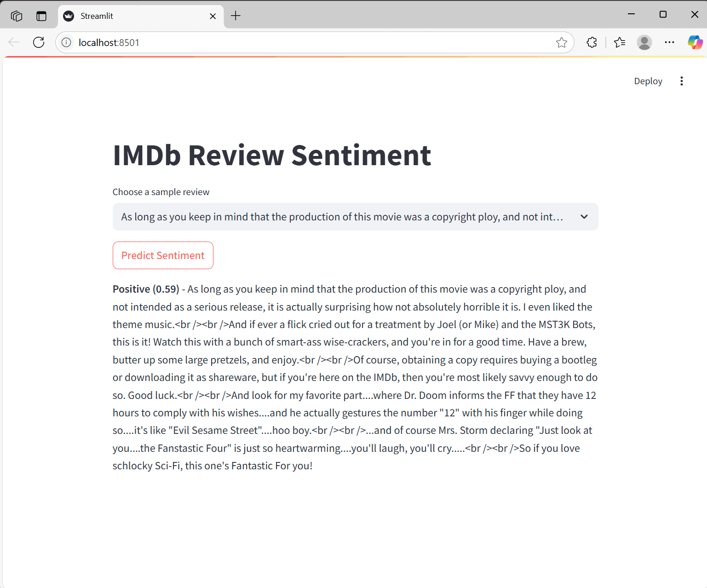Viewport: 707px width, 588px height.
Task: Open the sample review select box
Action: coord(341,217)
